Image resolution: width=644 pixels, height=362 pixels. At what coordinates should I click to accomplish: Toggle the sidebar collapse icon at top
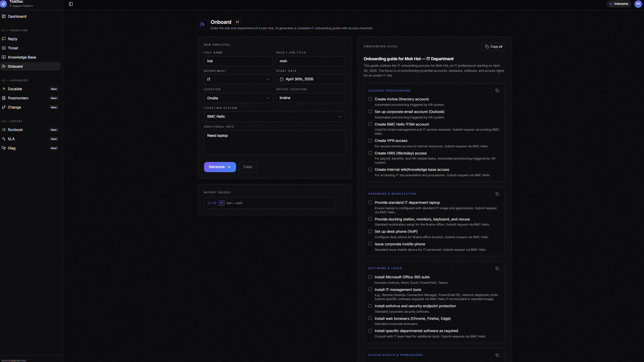click(71, 4)
